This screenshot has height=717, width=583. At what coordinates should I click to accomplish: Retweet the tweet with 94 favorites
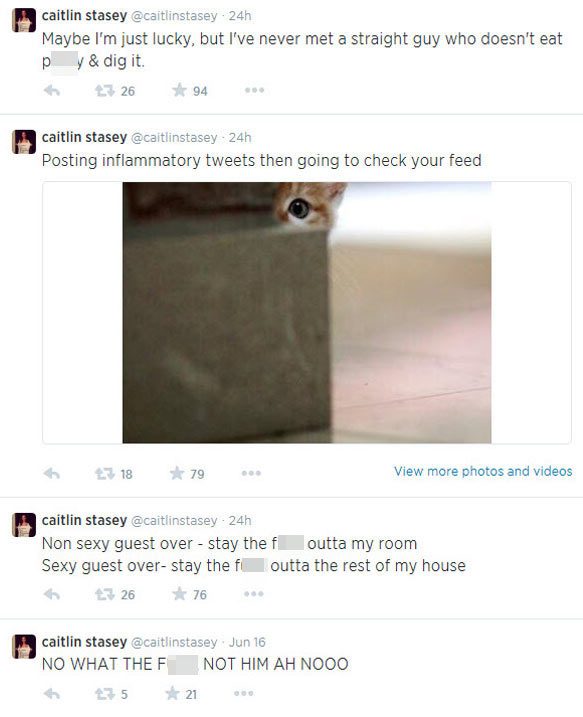tap(105, 91)
